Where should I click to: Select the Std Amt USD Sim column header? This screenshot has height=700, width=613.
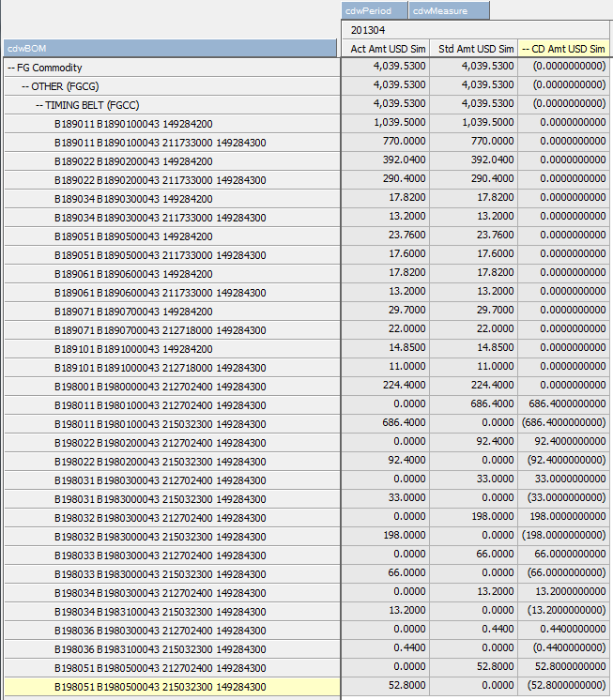[x=473, y=49]
